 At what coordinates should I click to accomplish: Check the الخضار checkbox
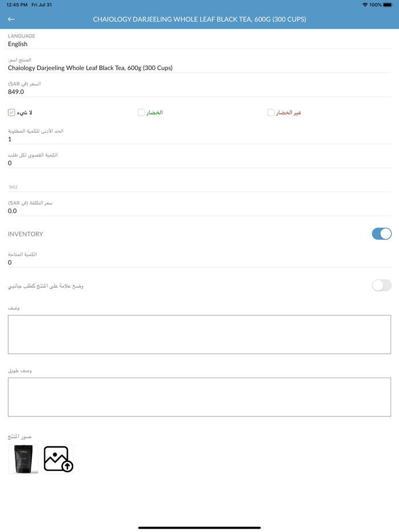coord(141,113)
